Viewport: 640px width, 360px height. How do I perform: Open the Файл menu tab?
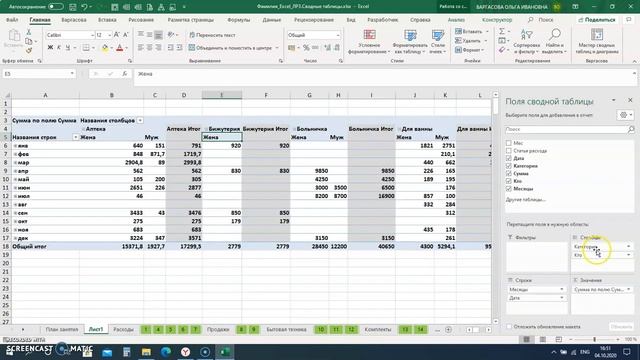(x=12, y=20)
